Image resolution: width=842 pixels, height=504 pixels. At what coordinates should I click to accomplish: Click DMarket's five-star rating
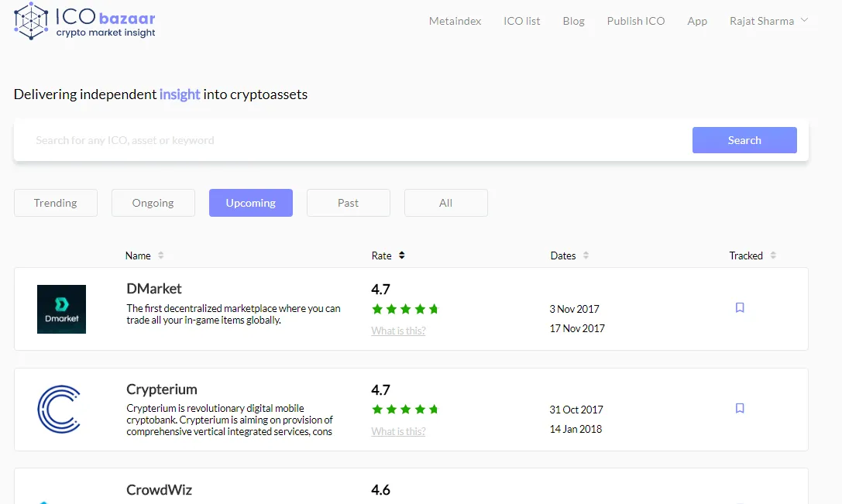pyautogui.click(x=405, y=309)
